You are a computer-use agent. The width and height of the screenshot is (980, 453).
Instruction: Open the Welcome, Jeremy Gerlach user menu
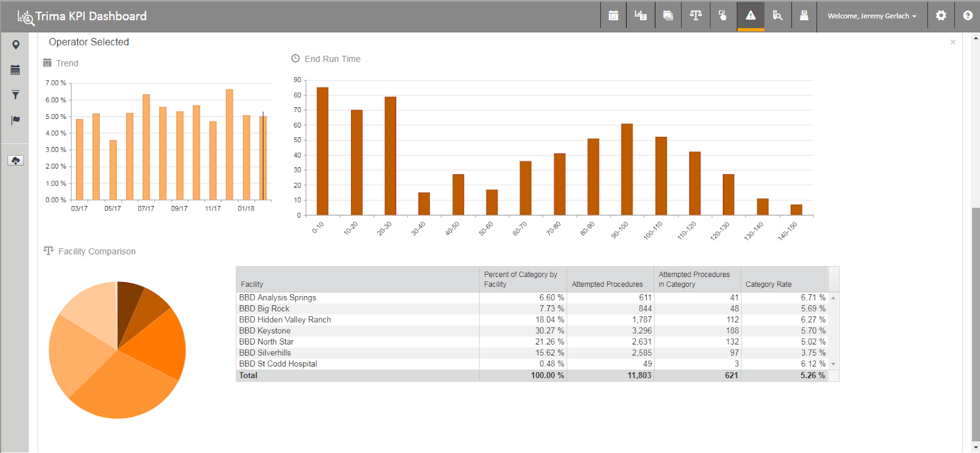(872, 16)
